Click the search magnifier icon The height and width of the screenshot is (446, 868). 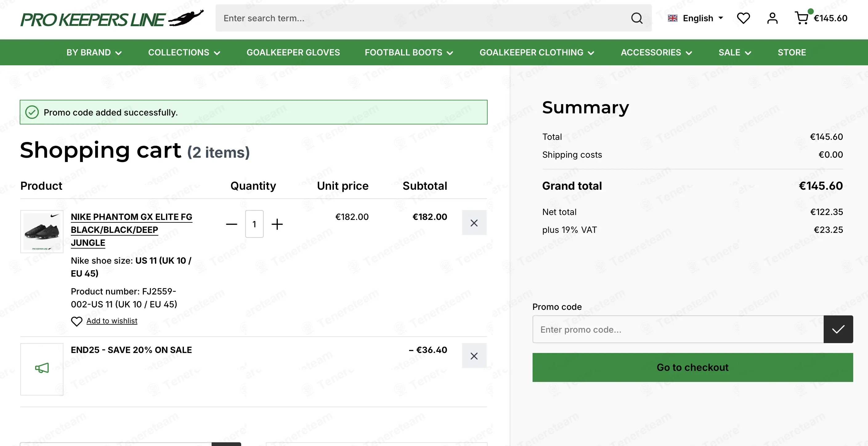(x=636, y=18)
